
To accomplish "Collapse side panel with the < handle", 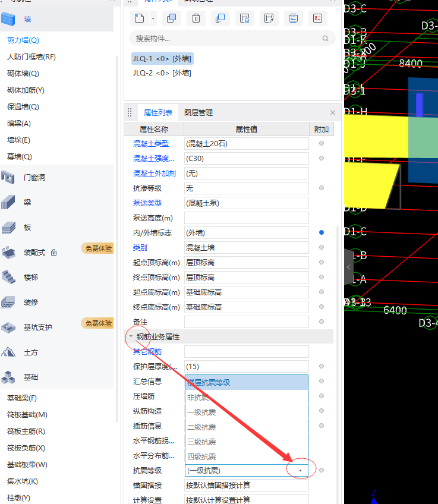I will tap(349, 267).
